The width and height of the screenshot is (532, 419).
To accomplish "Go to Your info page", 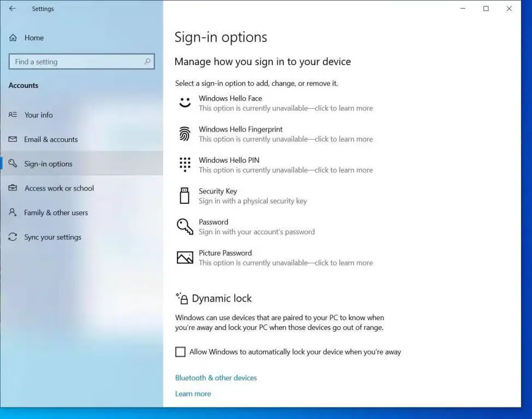I will tap(81, 115).
